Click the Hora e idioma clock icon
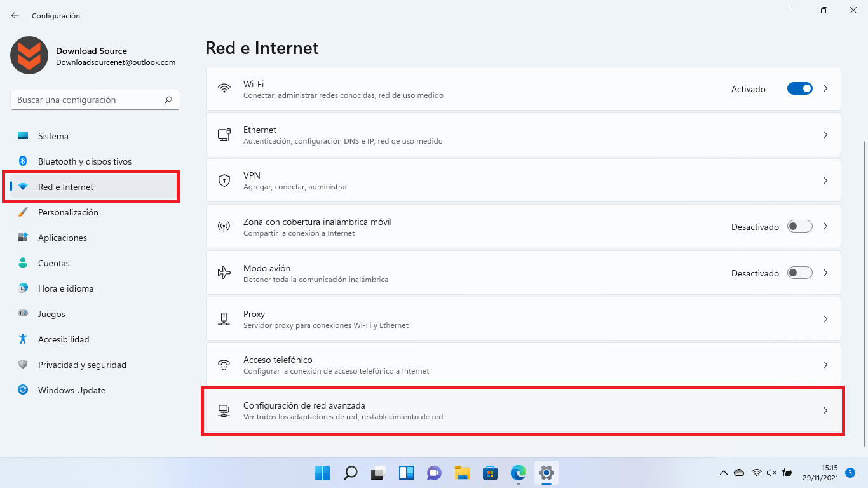Viewport: 868px width, 488px height. click(x=23, y=288)
